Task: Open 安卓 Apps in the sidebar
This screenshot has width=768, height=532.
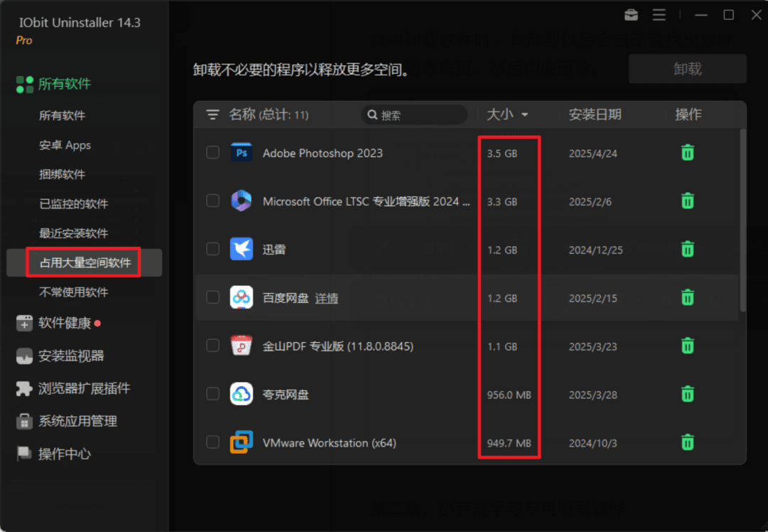Action: tap(65, 145)
